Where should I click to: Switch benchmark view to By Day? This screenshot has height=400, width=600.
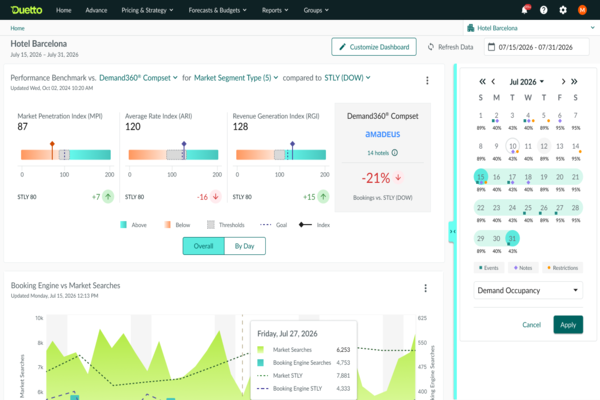244,245
